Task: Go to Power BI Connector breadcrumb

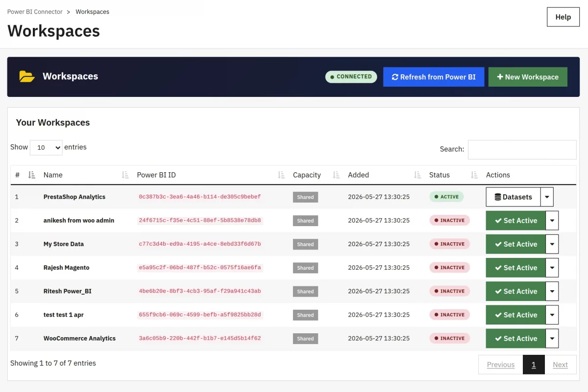Action: tap(35, 12)
